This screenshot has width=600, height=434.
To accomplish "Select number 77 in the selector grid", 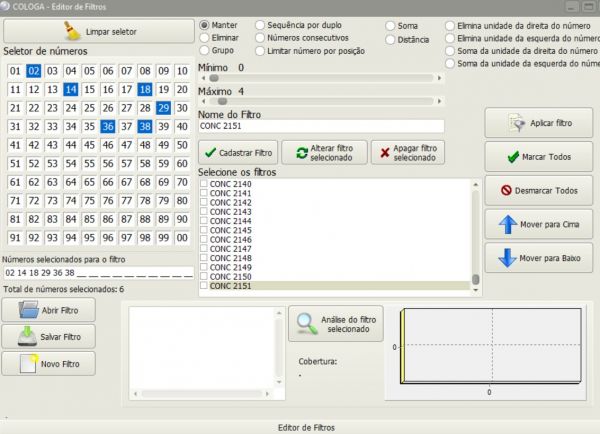I will pyautogui.click(x=126, y=201).
